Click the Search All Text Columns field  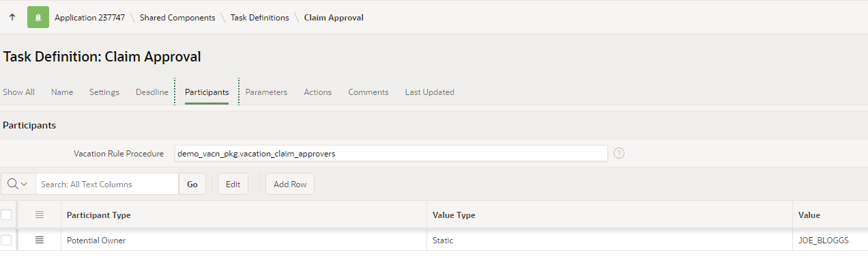[x=107, y=184]
